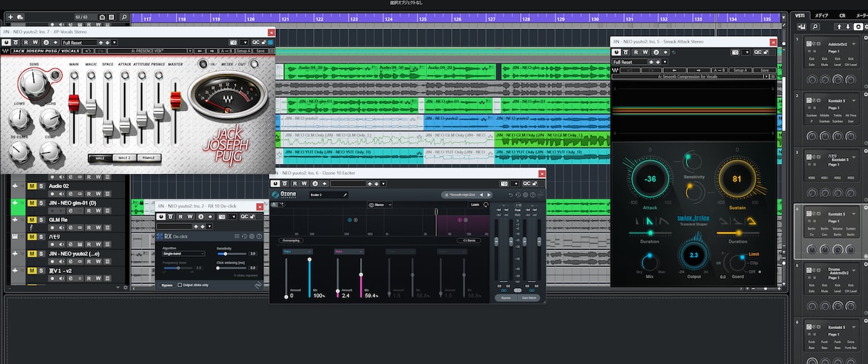Switch to the CR tab

pyautogui.click(x=842, y=15)
